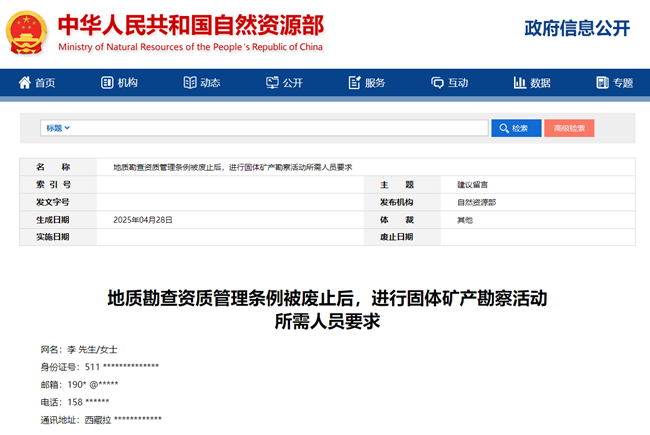This screenshot has width=650, height=435.
Task: Click 建议留言 in the 主题 row
Action: pos(472,185)
